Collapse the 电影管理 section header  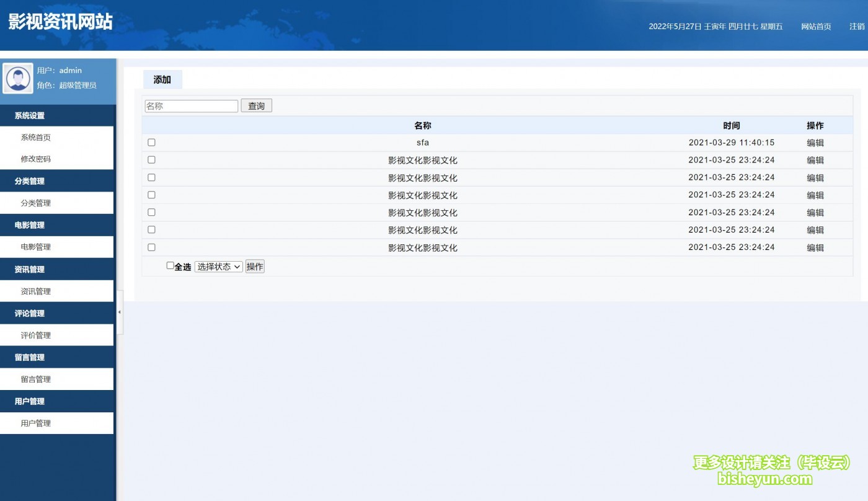pyautogui.click(x=57, y=225)
